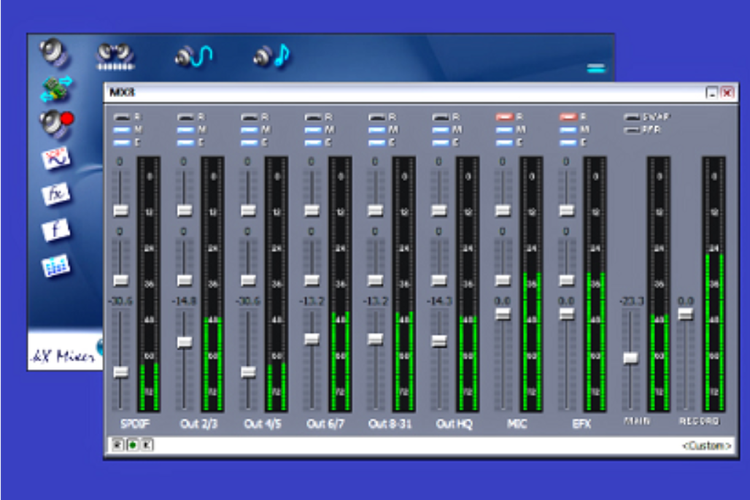Open the chip with arrows router icon
This screenshot has width=750, height=500.
pyautogui.click(x=55, y=89)
